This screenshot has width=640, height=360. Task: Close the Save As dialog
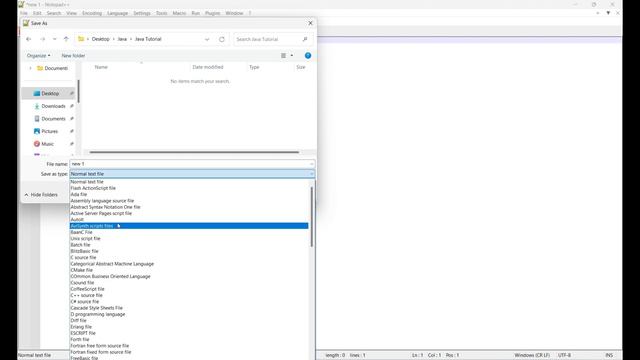(310, 23)
